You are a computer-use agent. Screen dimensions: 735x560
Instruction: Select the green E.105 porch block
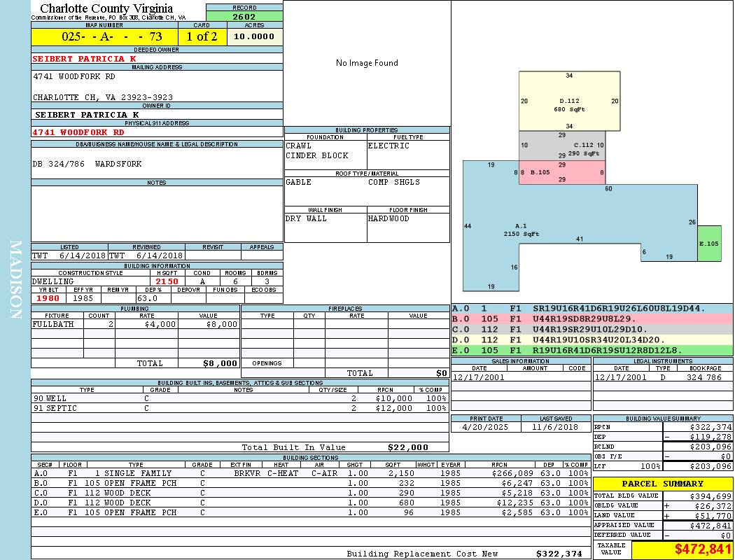pos(709,243)
